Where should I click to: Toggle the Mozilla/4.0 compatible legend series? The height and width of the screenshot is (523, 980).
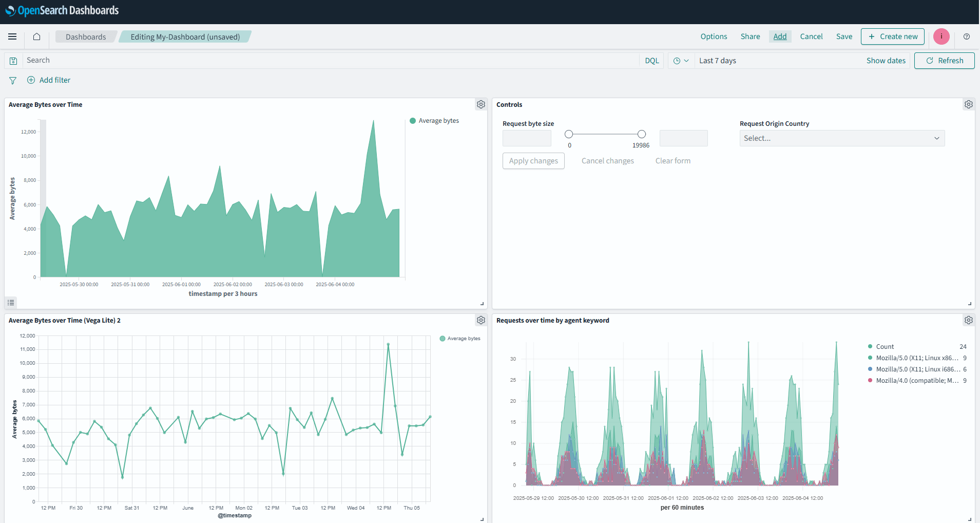click(x=916, y=381)
